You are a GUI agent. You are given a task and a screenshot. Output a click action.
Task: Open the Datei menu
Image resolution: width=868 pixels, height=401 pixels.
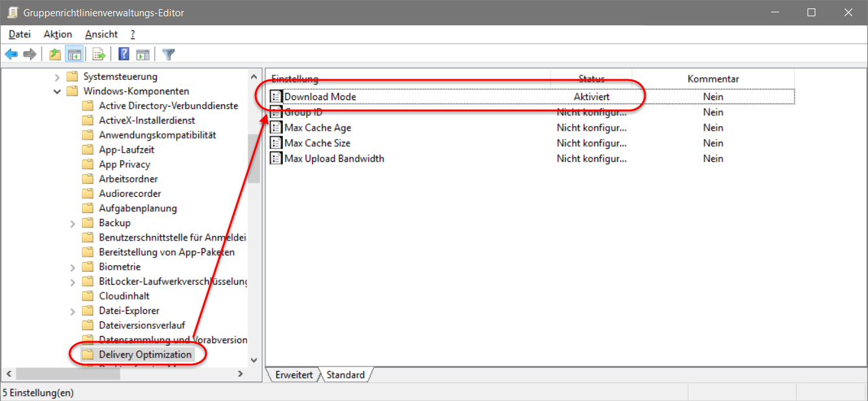coord(20,34)
